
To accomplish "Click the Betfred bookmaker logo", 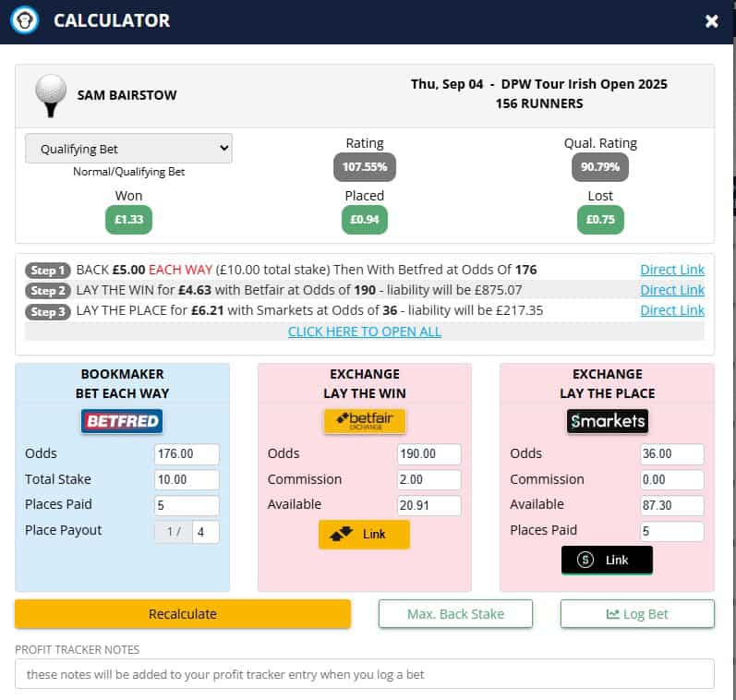I will point(123,422).
